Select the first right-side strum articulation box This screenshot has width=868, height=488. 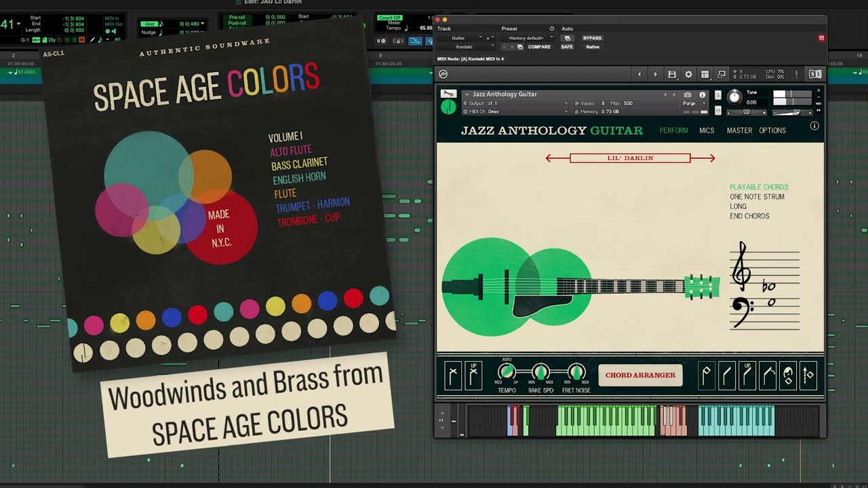(x=707, y=375)
